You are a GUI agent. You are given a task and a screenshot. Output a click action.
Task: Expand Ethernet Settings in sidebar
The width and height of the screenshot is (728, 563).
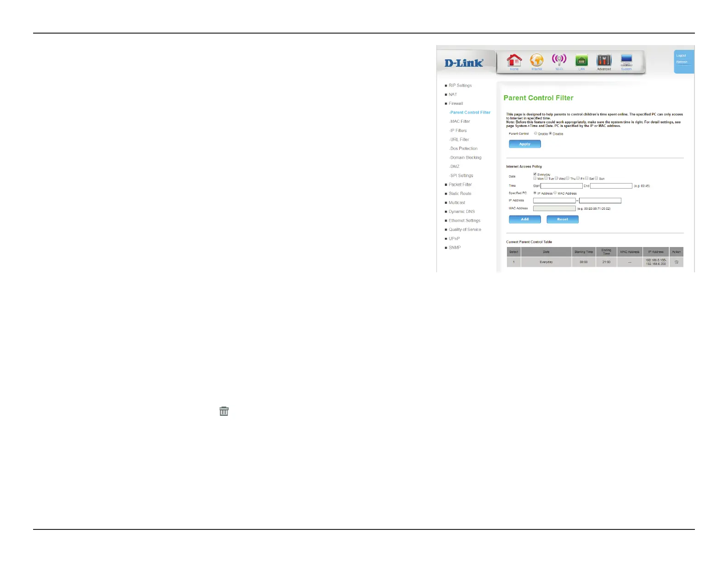(465, 221)
